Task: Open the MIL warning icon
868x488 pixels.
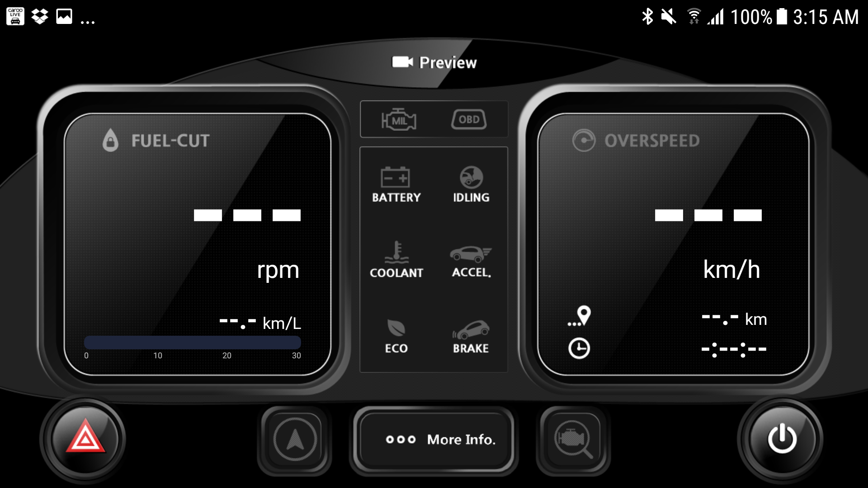Action: tap(397, 120)
